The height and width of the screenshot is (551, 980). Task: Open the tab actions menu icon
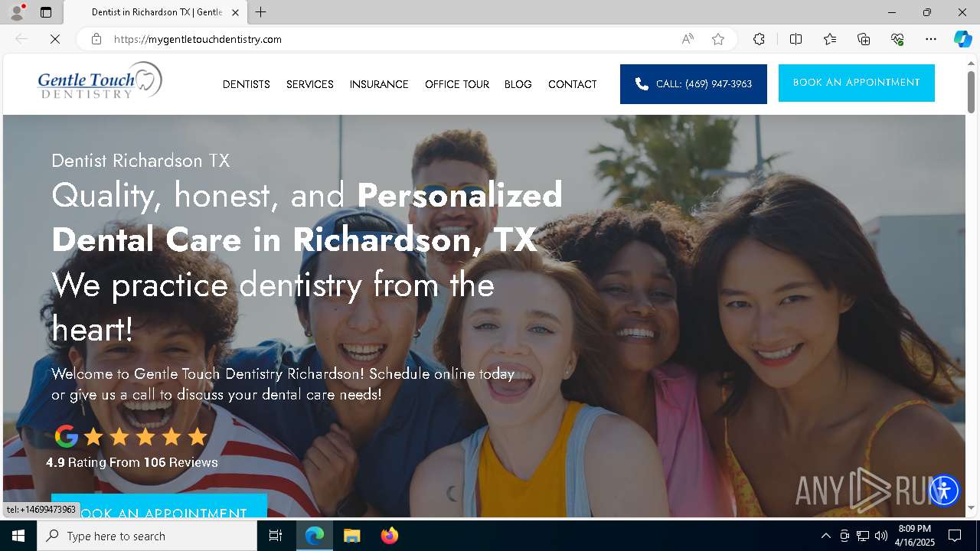(46, 12)
